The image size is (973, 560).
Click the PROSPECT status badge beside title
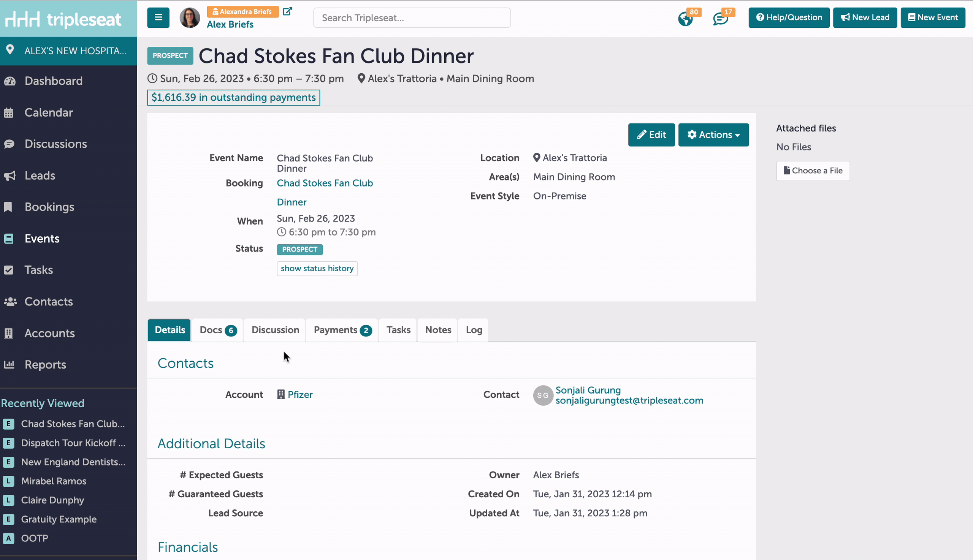coord(170,56)
